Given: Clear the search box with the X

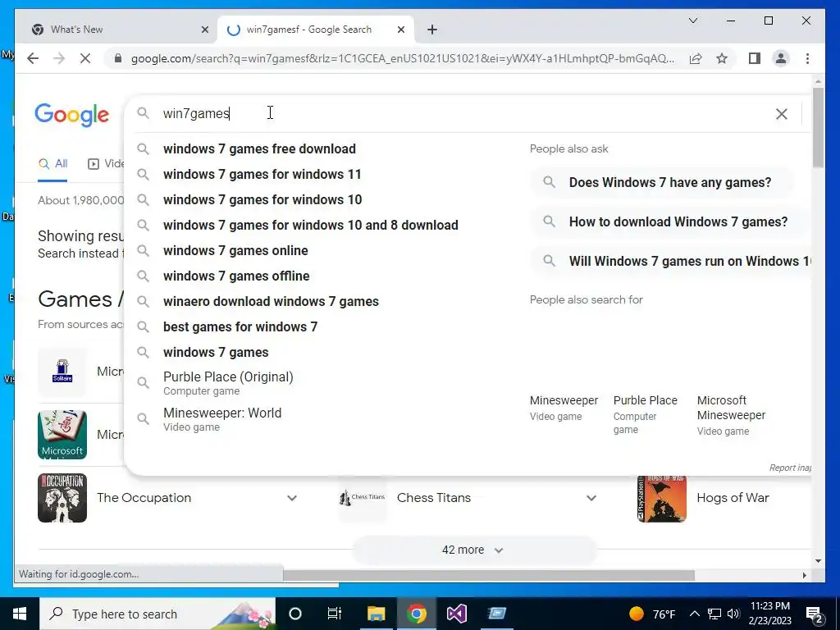Looking at the screenshot, I should tap(782, 113).
